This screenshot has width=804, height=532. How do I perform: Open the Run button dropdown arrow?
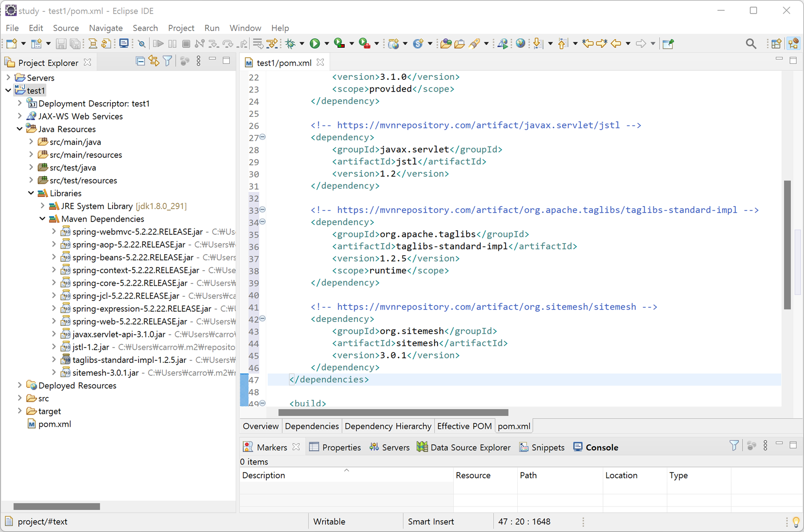point(326,44)
